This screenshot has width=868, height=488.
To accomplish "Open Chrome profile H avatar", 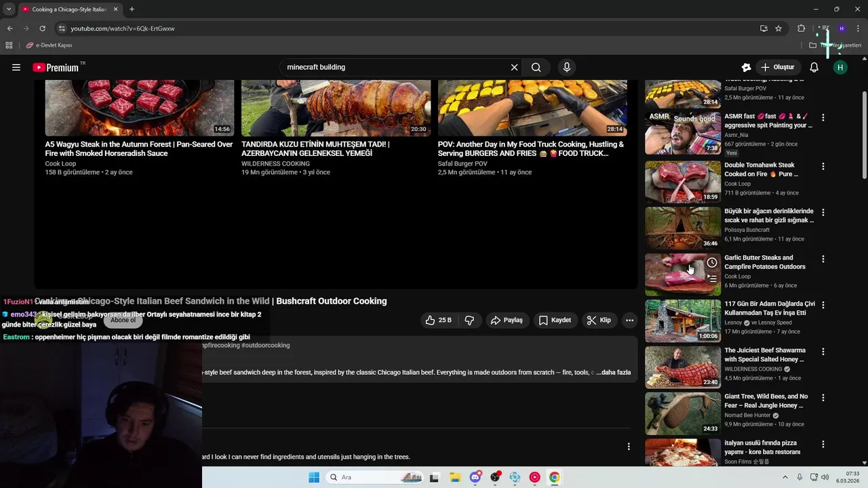I will [x=842, y=28].
